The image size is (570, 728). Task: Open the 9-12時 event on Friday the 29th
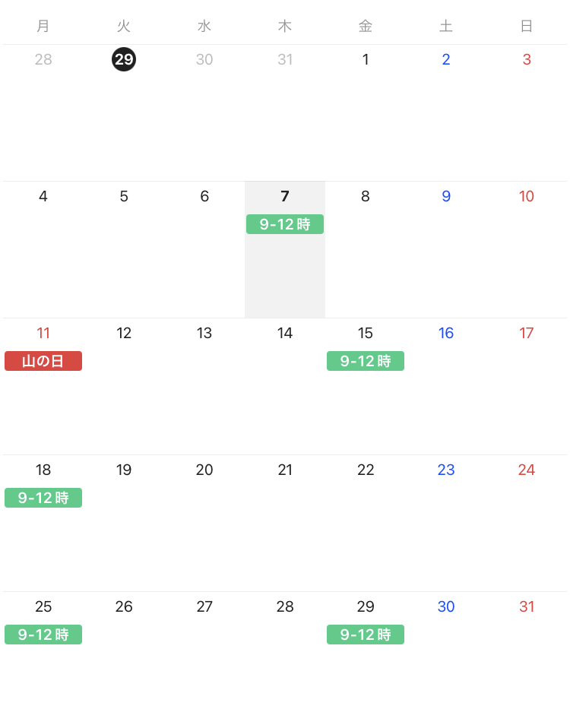click(366, 635)
